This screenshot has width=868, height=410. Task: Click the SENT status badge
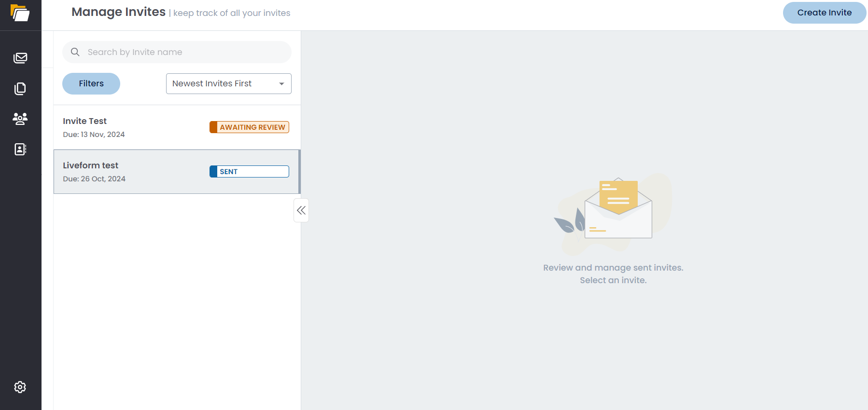249,172
